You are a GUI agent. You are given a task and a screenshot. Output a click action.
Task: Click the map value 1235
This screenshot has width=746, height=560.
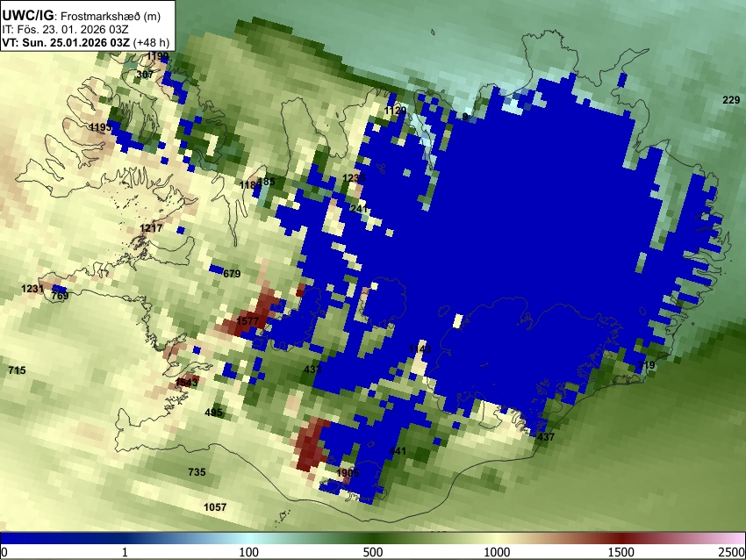(354, 178)
